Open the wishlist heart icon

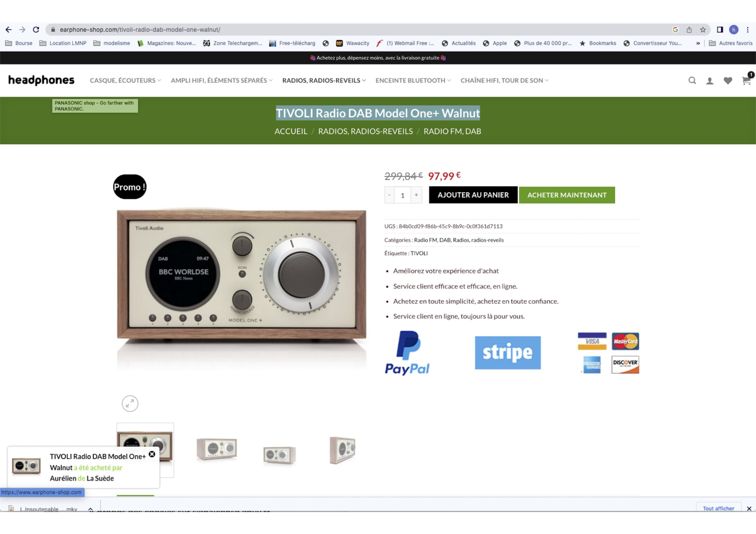[x=728, y=81]
